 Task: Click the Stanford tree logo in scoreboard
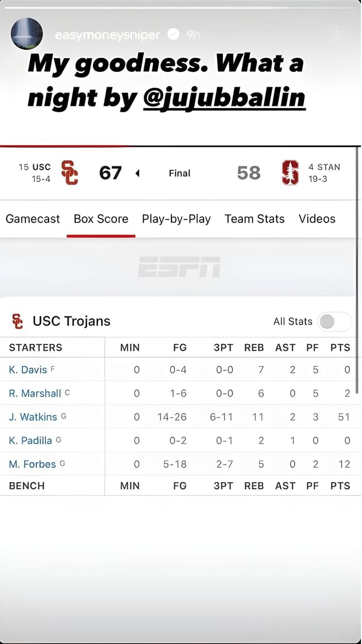pos(290,173)
